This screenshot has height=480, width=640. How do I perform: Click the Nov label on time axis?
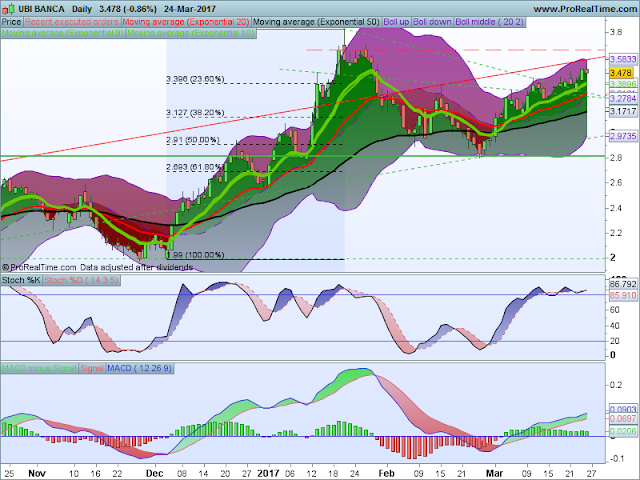pos(36,473)
